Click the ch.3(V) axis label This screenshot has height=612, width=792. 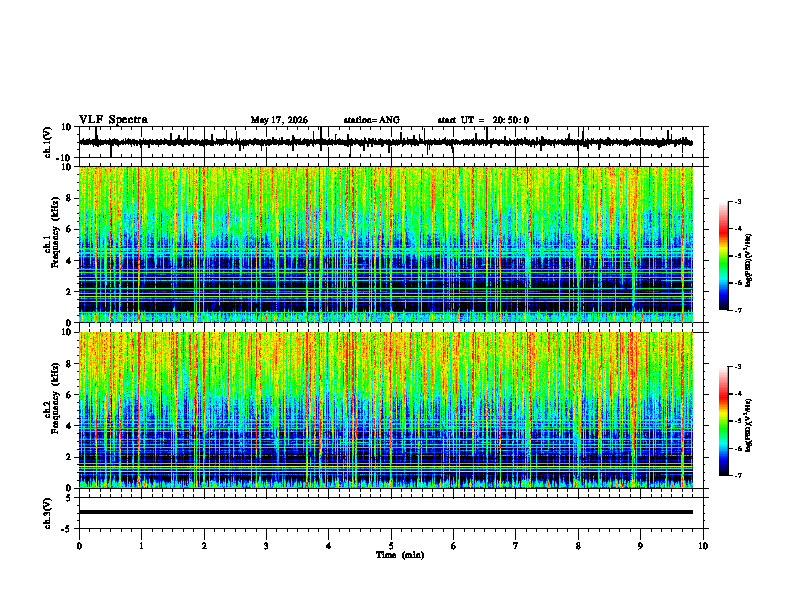(x=48, y=513)
